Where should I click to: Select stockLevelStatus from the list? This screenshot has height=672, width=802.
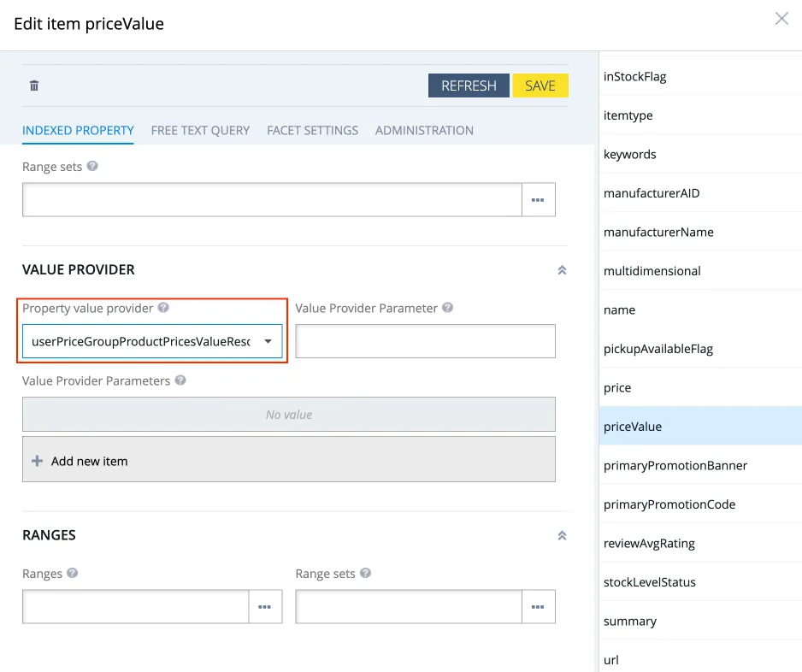coord(650,582)
